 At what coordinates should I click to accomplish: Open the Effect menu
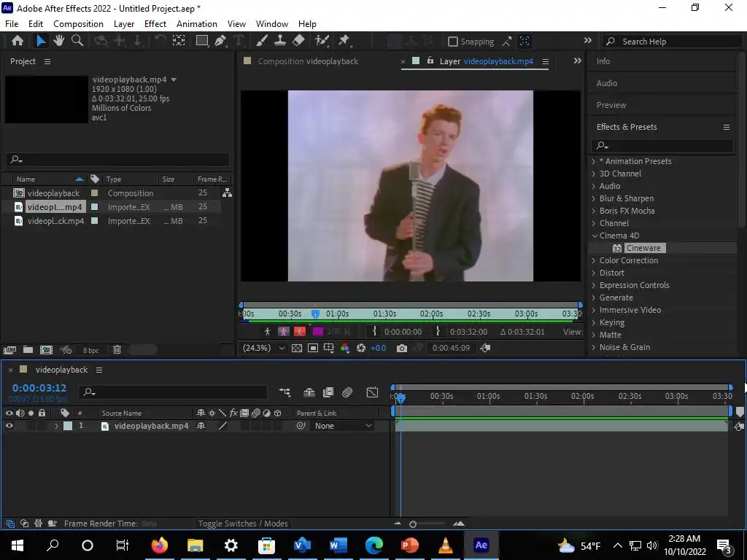tap(155, 24)
